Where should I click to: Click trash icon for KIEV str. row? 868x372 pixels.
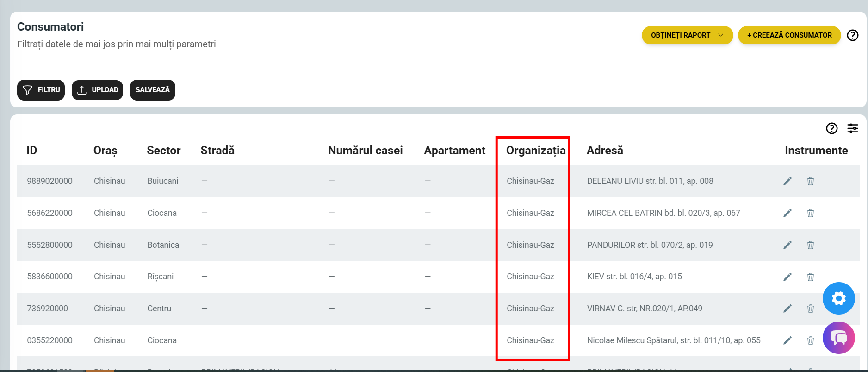[810, 277]
